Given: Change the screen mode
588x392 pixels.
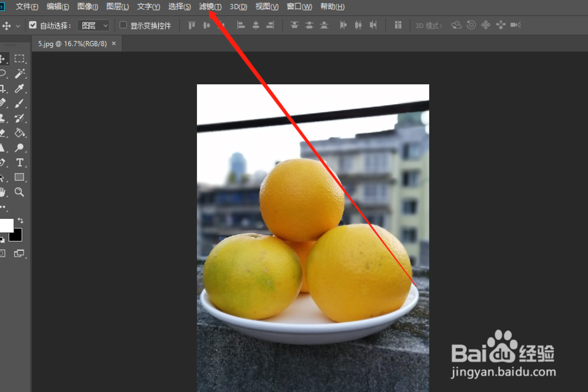Looking at the screenshot, I should pos(19,254).
